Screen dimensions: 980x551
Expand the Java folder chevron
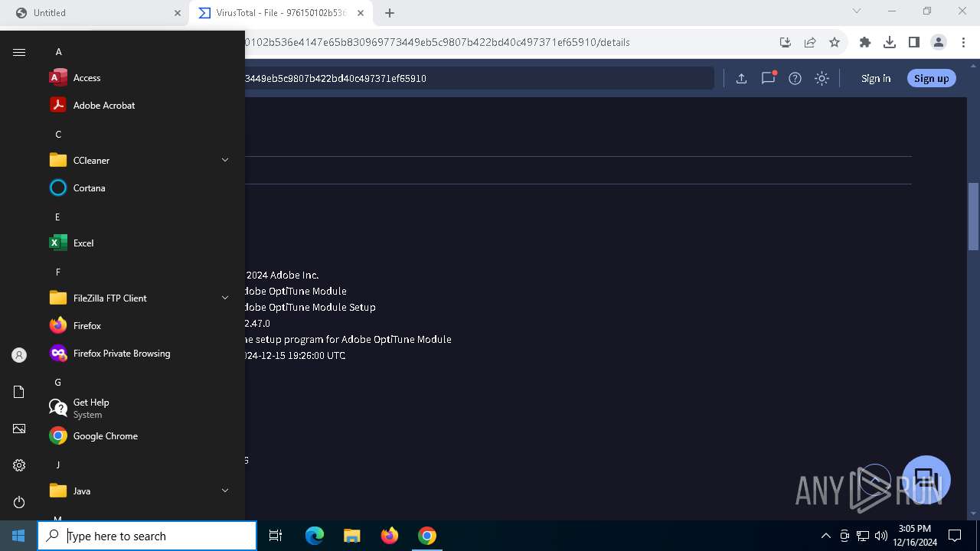(225, 491)
